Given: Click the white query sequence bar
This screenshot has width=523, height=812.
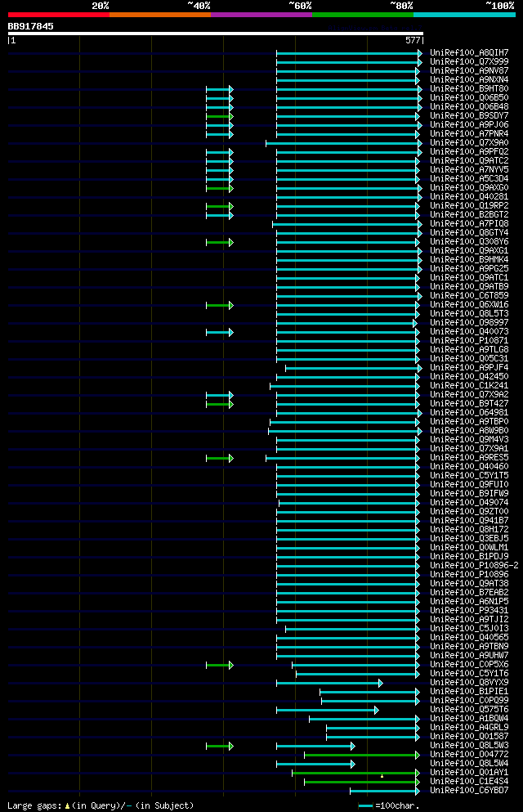Looking at the screenshot, I should click(215, 34).
